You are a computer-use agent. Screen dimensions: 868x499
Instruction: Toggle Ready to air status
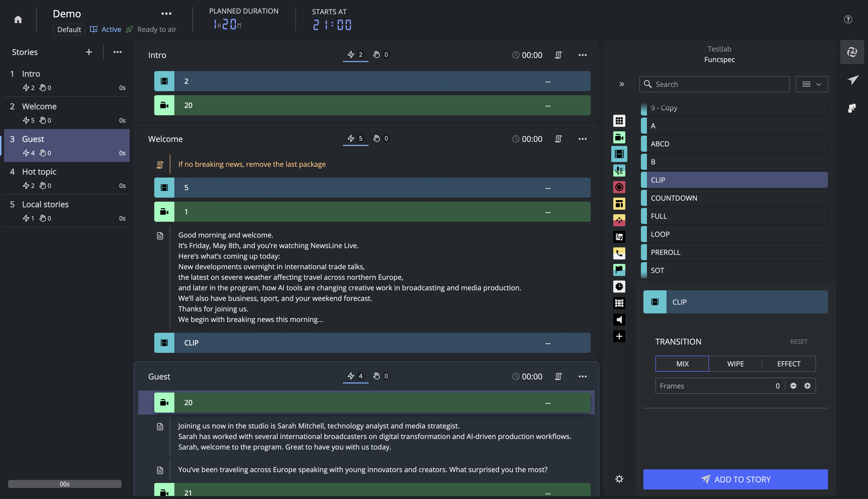(151, 29)
